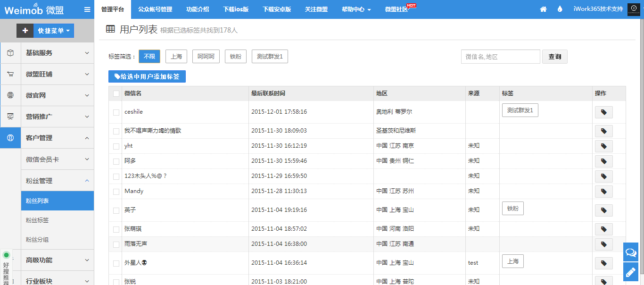Screen dimensions: 644x285
Task: Check the checkbox for user yht
Action: coord(116,146)
